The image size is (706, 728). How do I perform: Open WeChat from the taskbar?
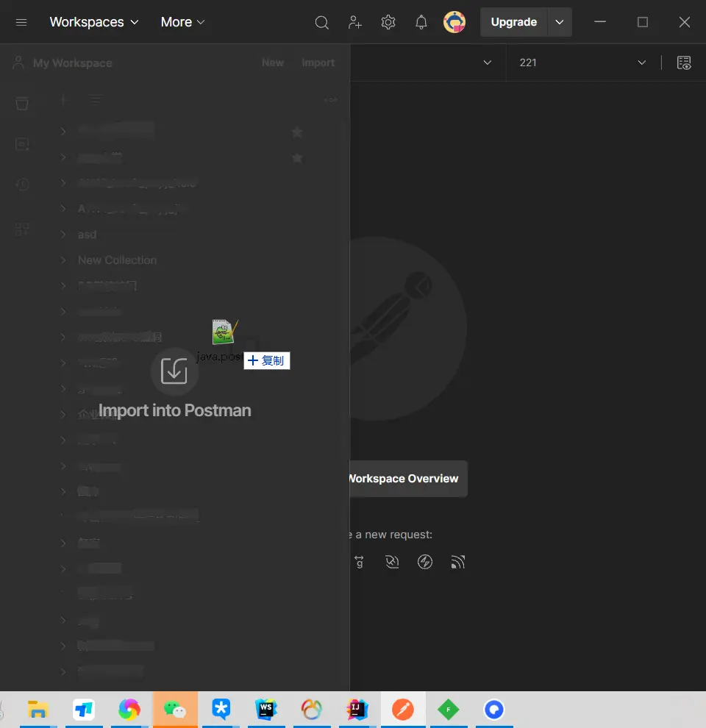(175, 709)
